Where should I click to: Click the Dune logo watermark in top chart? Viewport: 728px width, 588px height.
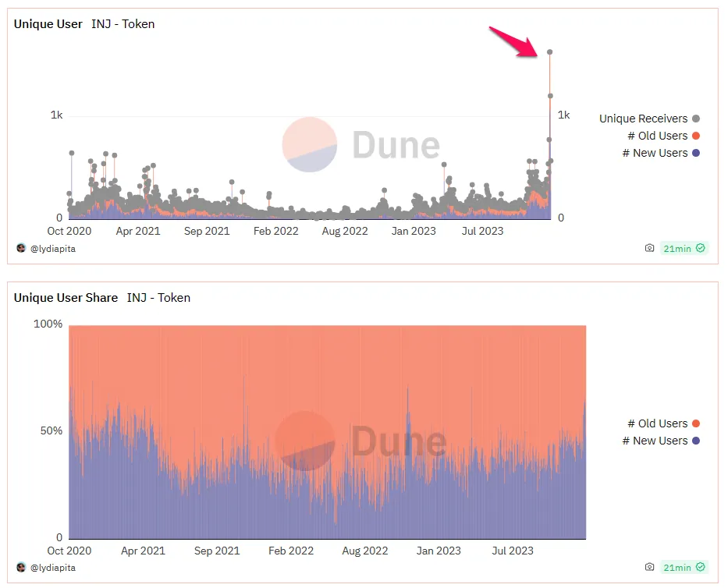pyautogui.click(x=361, y=144)
